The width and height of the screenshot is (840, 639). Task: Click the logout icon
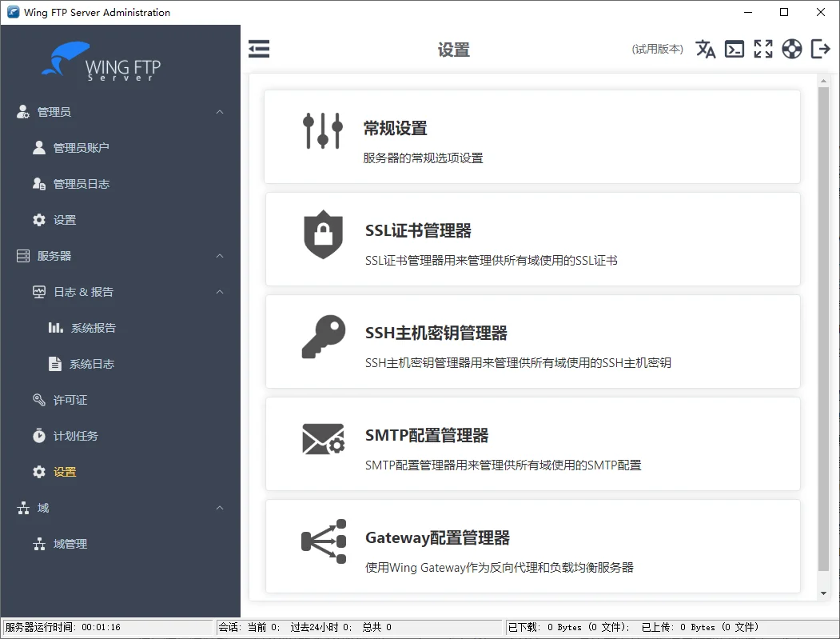(x=821, y=49)
